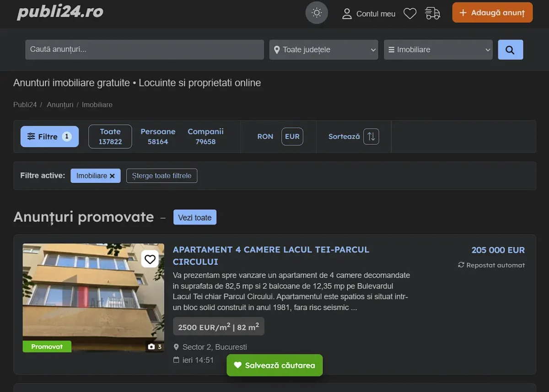The image size is (549, 392).
Task: Select the Companii 79658 tab
Action: [x=205, y=136]
